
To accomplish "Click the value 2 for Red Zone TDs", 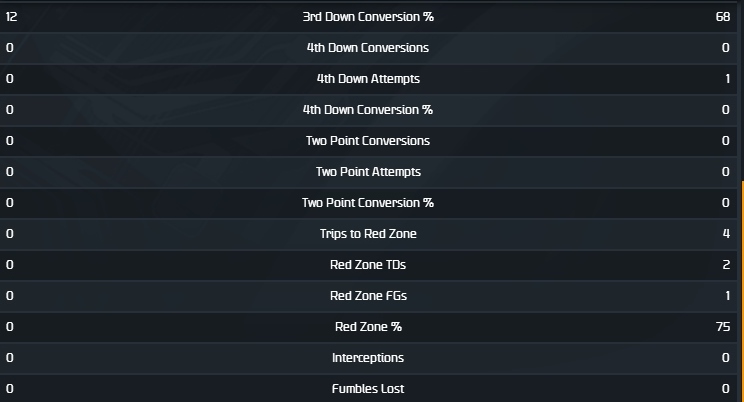I will (x=726, y=265).
